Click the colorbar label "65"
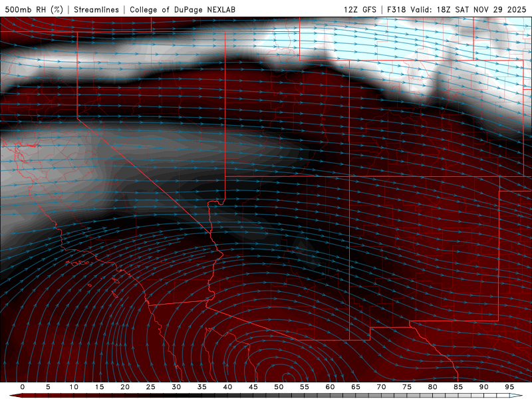 click(356, 387)
